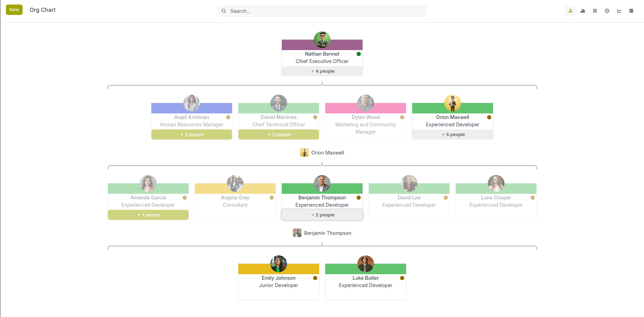Open the bar chart view icon

pos(582,11)
